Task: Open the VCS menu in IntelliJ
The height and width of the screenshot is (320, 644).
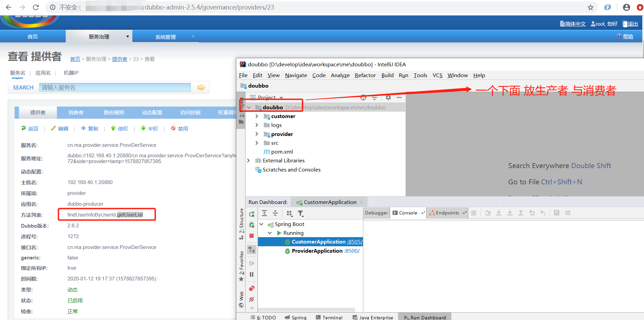Action: (437, 75)
